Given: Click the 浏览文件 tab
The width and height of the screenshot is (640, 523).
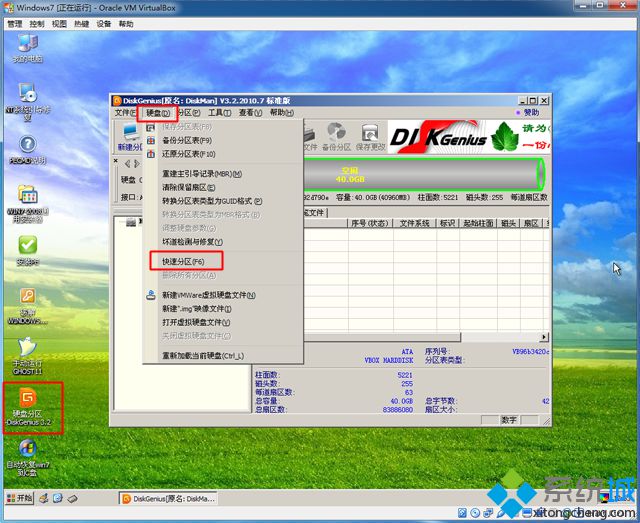Looking at the screenshot, I should (x=315, y=213).
